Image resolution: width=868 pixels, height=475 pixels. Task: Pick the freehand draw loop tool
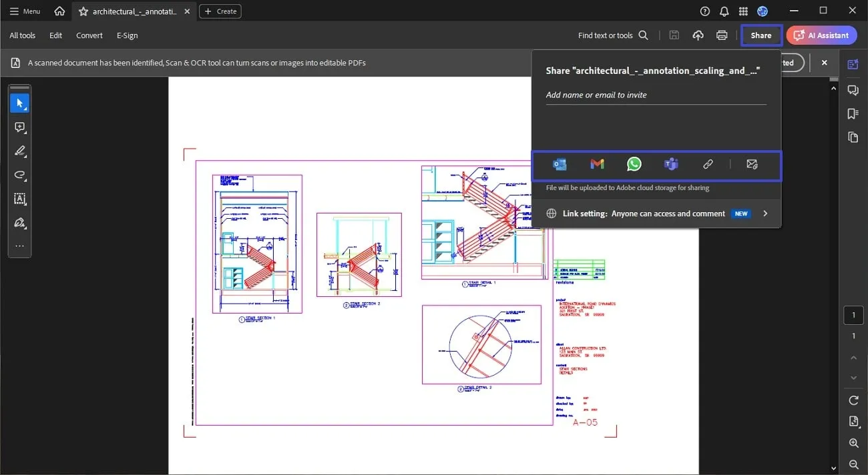coord(19,175)
